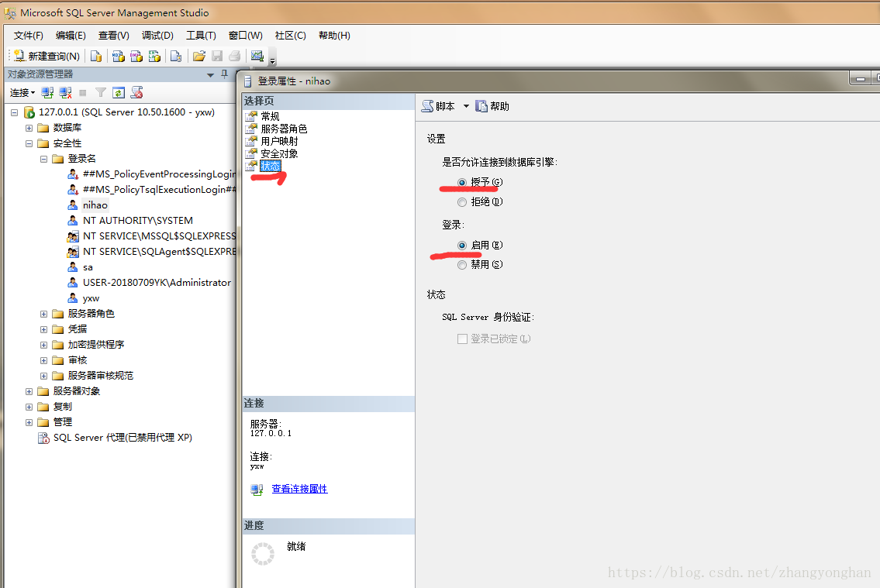Click the save floppy disk icon
This screenshot has height=588, width=880.
[x=217, y=56]
